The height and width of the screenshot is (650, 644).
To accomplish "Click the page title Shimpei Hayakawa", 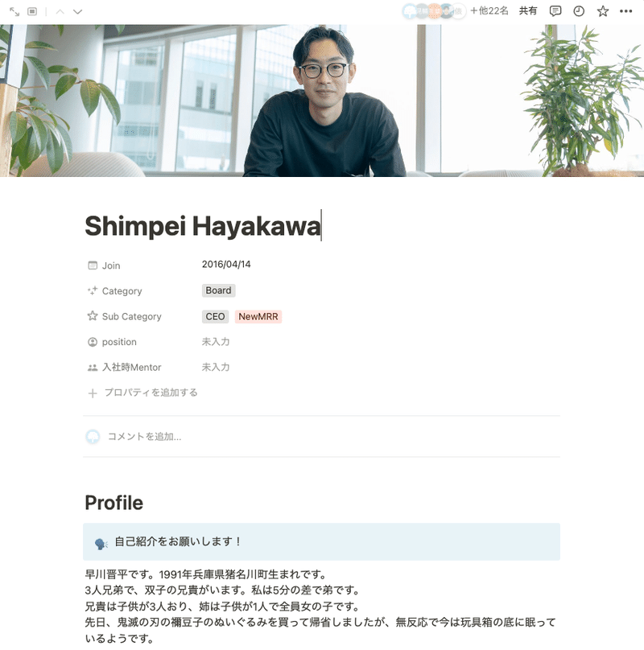I will point(203,226).
